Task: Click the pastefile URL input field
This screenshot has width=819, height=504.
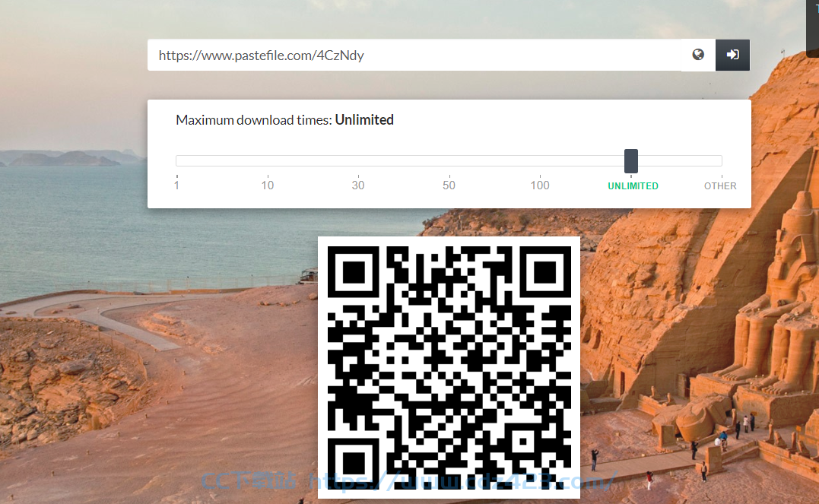Action: pyautogui.click(x=414, y=55)
